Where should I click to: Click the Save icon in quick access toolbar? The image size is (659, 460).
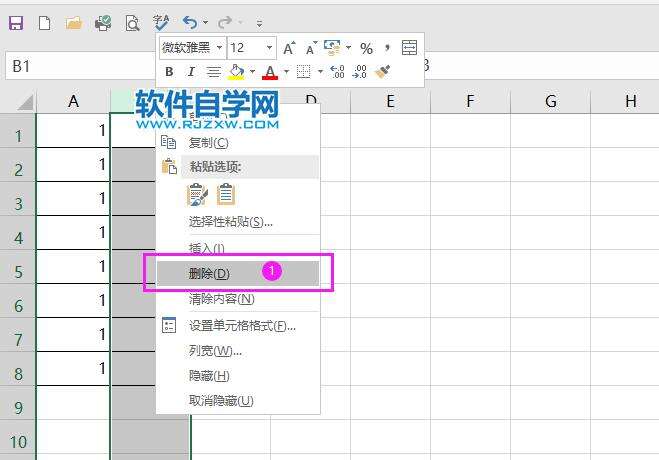[16, 23]
